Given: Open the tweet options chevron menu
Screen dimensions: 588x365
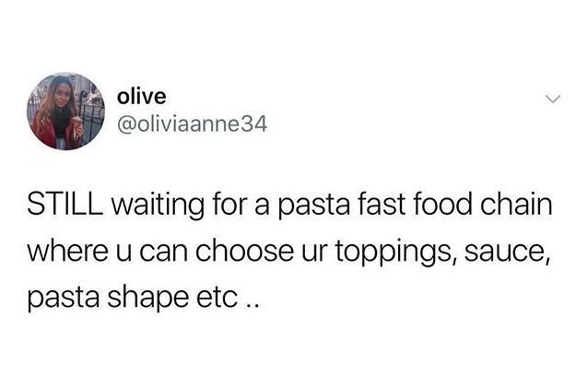Looking at the screenshot, I should (553, 99).
